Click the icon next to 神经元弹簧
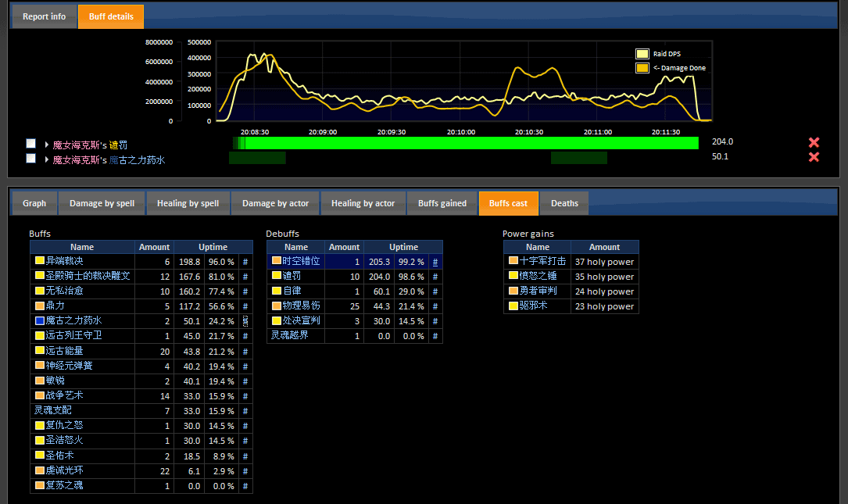The image size is (848, 504). pos(40,365)
